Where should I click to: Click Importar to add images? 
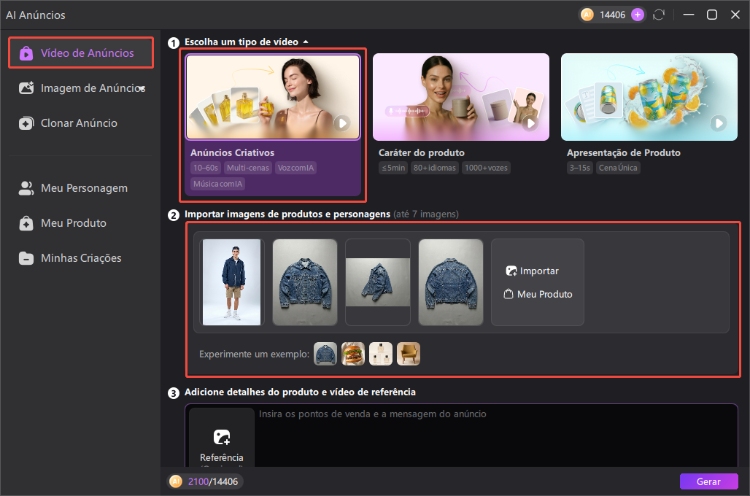(532, 271)
